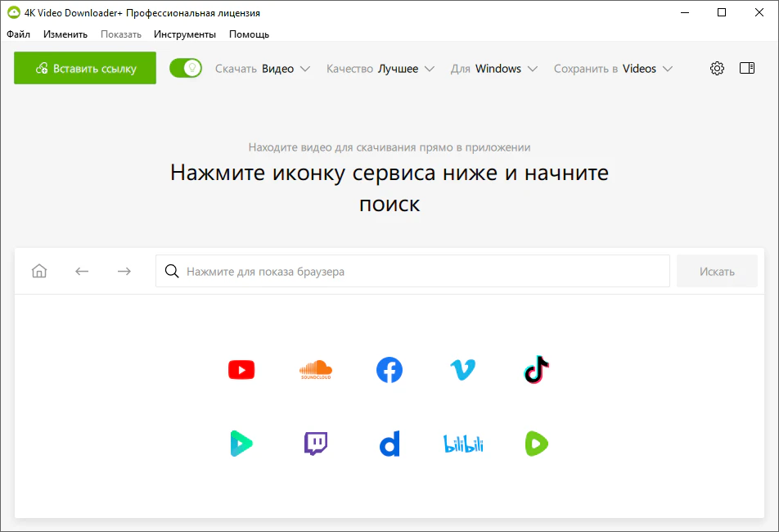
Task: Click the "Нажмите для показа браузера" search field
Action: [412, 272]
